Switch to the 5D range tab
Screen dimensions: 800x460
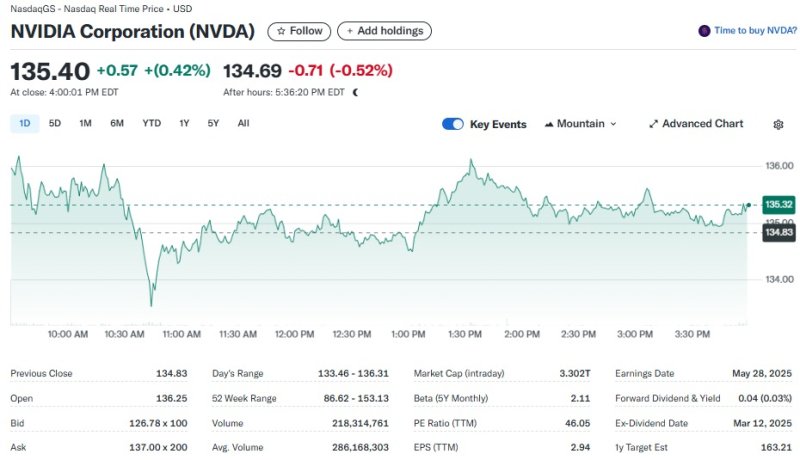point(55,123)
